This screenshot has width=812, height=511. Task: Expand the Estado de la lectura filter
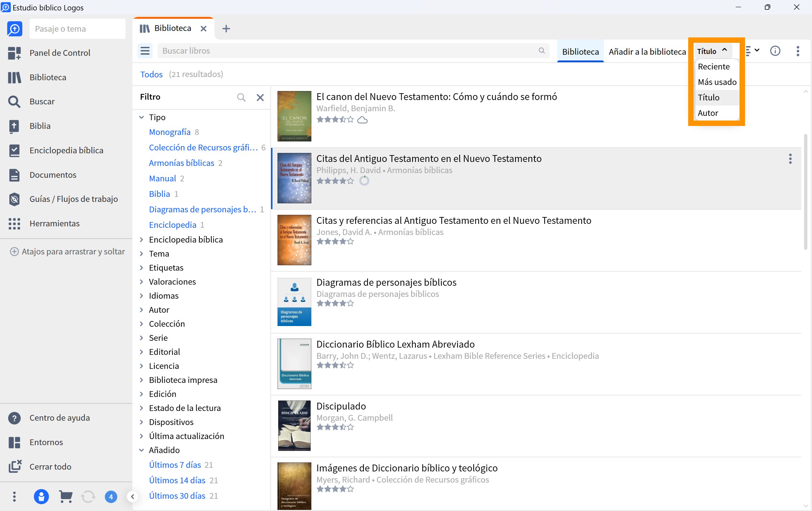coord(141,408)
